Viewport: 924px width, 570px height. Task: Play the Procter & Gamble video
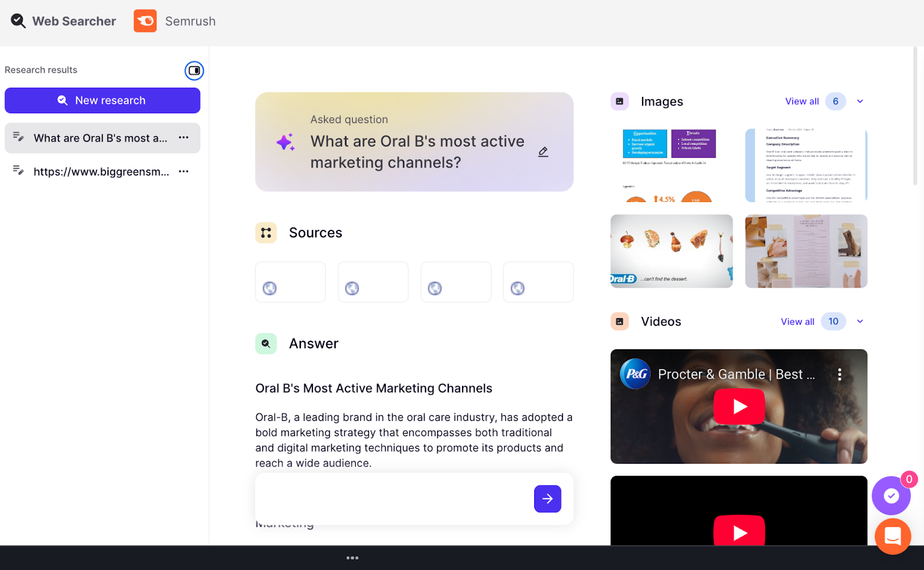(x=739, y=406)
